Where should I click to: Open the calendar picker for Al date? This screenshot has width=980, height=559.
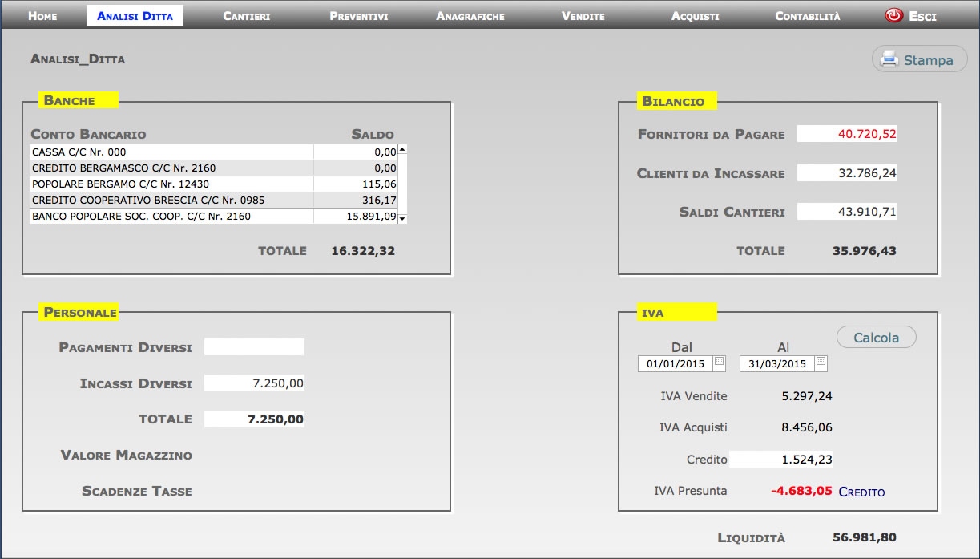[821, 363]
